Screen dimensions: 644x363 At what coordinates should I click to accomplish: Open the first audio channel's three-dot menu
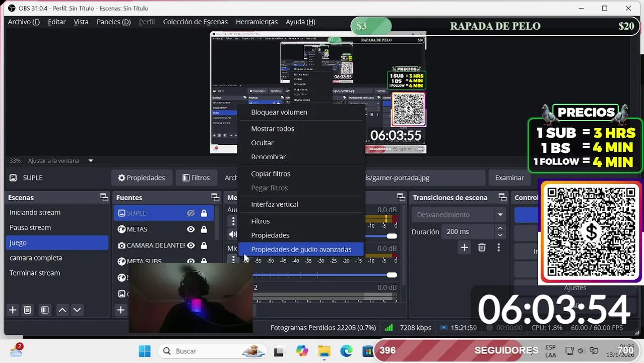[233, 221]
